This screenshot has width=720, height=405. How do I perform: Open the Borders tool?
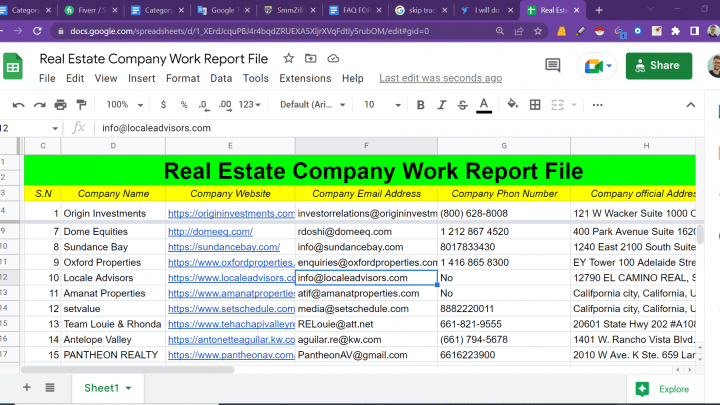[x=535, y=105]
